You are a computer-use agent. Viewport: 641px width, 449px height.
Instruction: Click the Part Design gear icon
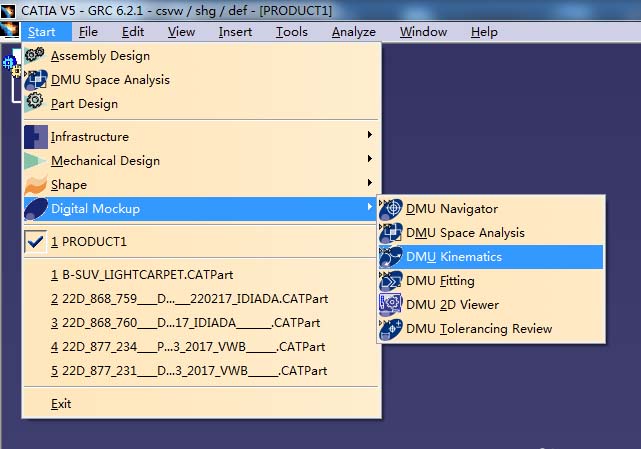tap(35, 101)
